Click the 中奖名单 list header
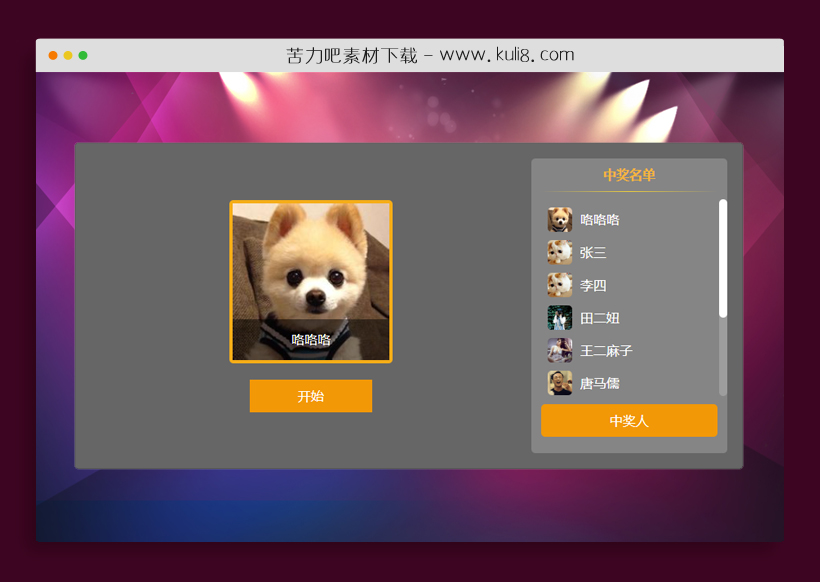820x582 pixels. click(x=629, y=175)
